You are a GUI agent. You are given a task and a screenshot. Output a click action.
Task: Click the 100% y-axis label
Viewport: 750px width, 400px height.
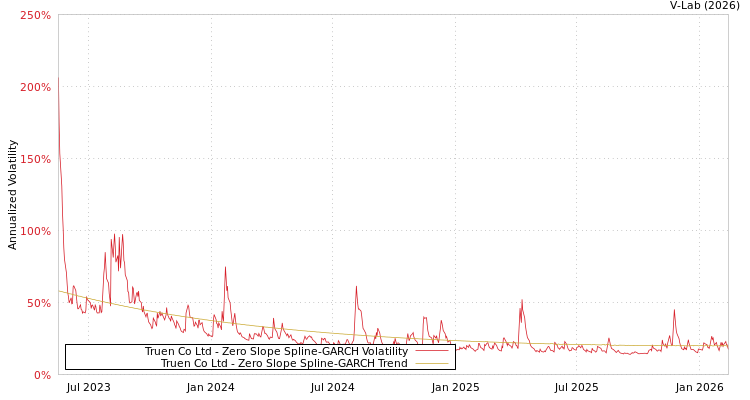coord(35,231)
